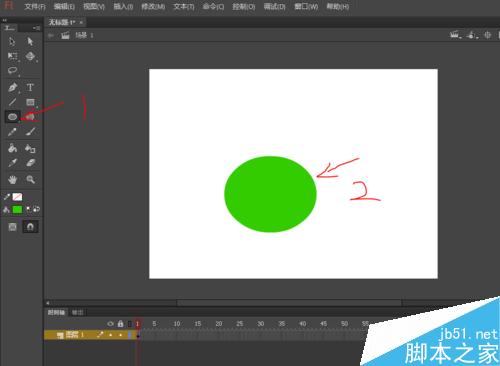This screenshot has width=500, height=366.
Task: Open the 视图(V) menu
Action: (94, 7)
